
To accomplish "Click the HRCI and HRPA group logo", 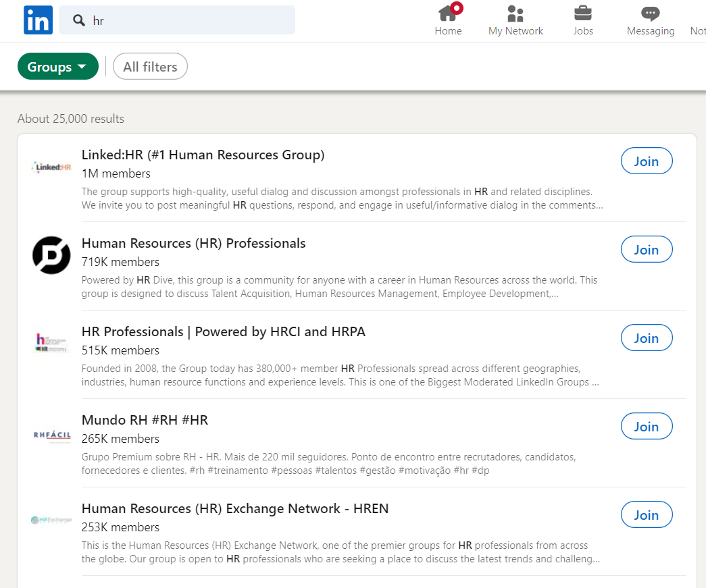I will (51, 343).
